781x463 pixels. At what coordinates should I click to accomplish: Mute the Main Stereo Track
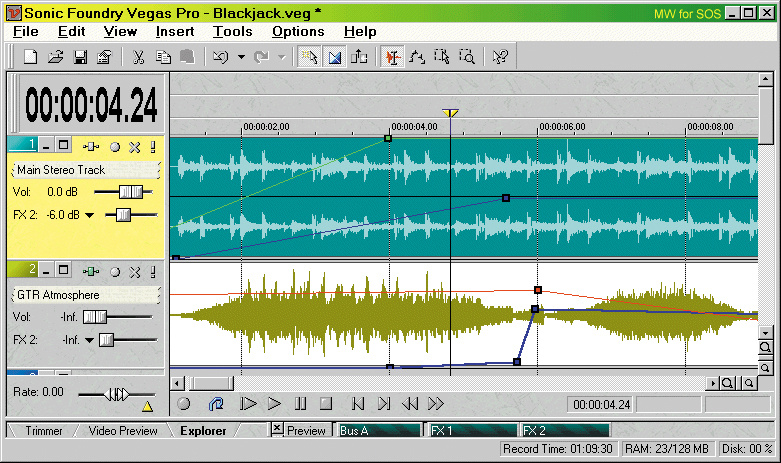tap(135, 147)
